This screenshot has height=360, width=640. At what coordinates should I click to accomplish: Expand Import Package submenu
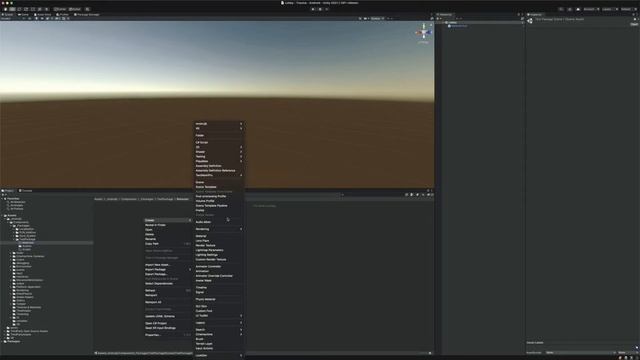[x=167, y=269]
